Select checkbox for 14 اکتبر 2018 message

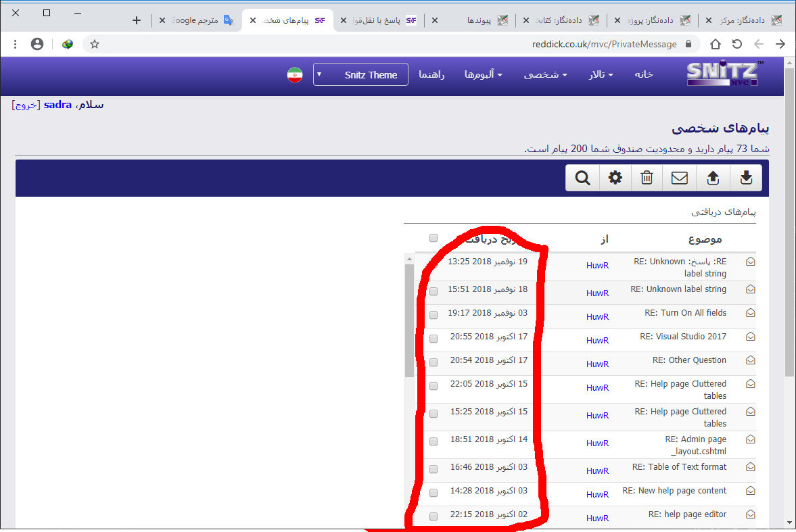[x=434, y=442]
